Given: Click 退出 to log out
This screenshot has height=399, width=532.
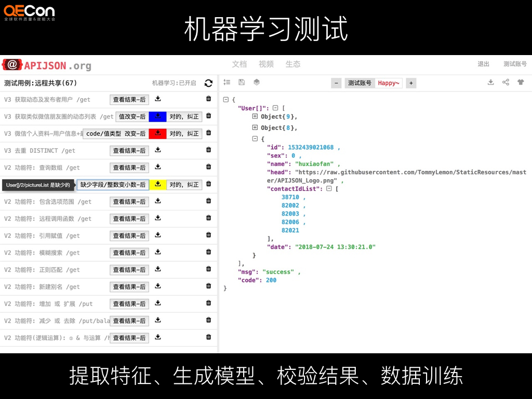Looking at the screenshot, I should 484,64.
